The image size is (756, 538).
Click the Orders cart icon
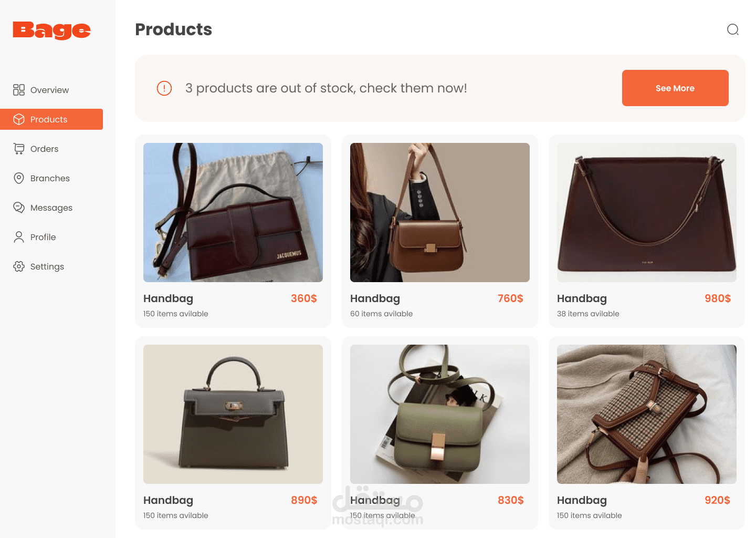point(19,149)
